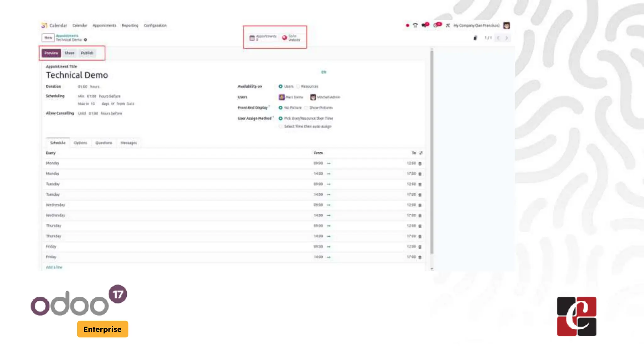Viewport: 644px width, 362px height.
Task: Click the Preview button
Action: pos(51,53)
